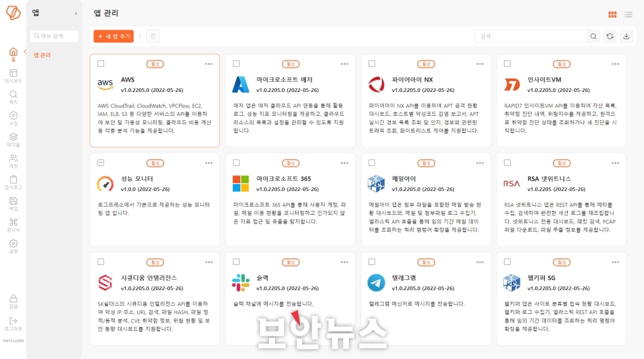Click the 슬랙 Slack app logo

tap(241, 282)
